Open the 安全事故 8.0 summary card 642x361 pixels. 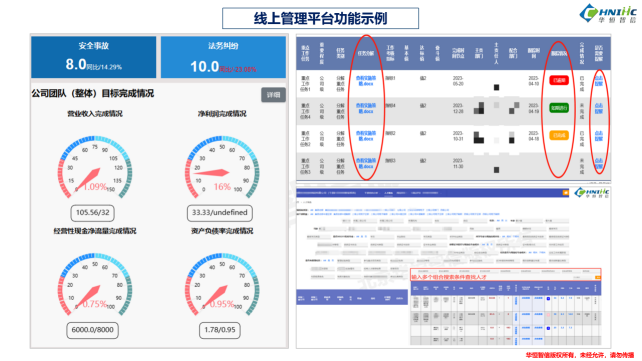tap(94, 57)
